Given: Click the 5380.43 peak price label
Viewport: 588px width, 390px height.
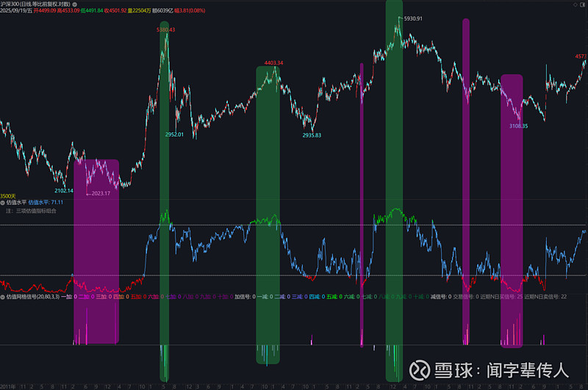Looking at the screenshot, I should click(166, 30).
